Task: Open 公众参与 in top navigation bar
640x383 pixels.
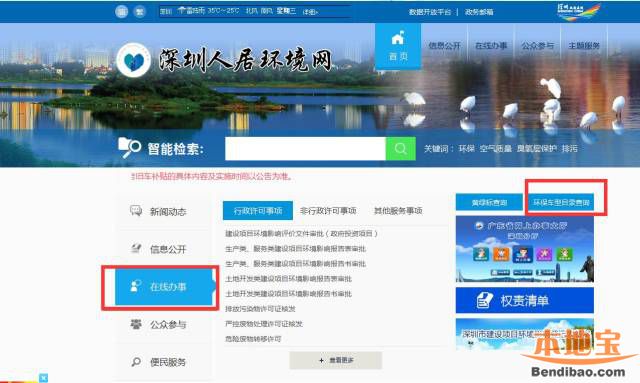Action: 538,46
